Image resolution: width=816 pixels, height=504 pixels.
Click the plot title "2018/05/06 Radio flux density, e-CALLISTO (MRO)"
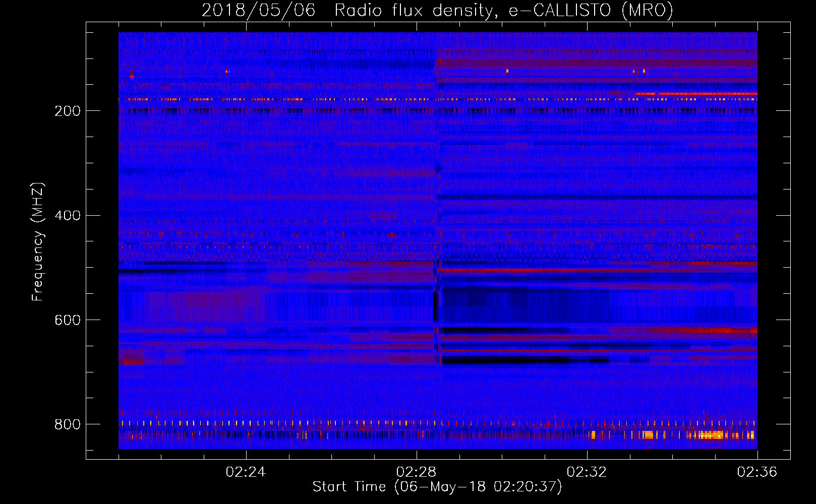[437, 10]
